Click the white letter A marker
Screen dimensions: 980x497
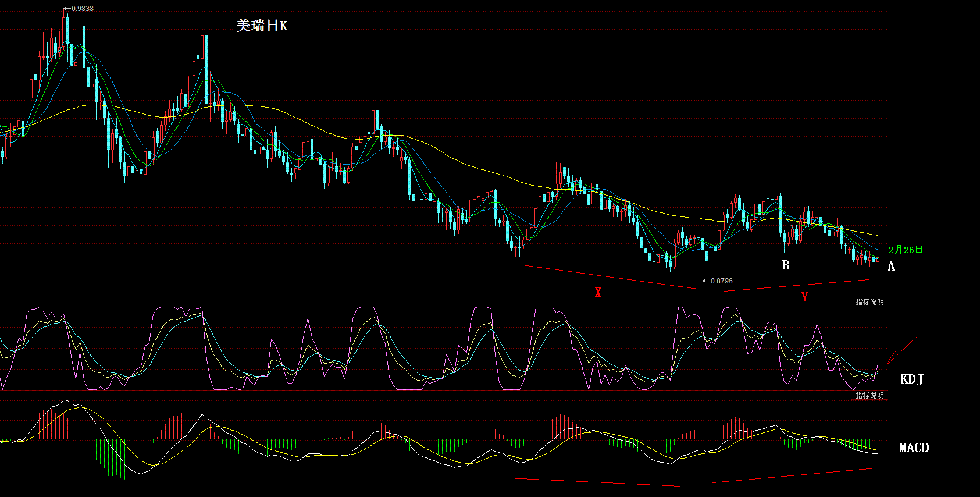pyautogui.click(x=891, y=267)
